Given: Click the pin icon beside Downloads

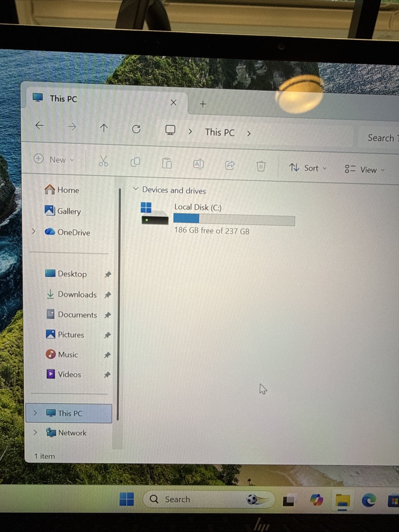Looking at the screenshot, I should point(107,295).
